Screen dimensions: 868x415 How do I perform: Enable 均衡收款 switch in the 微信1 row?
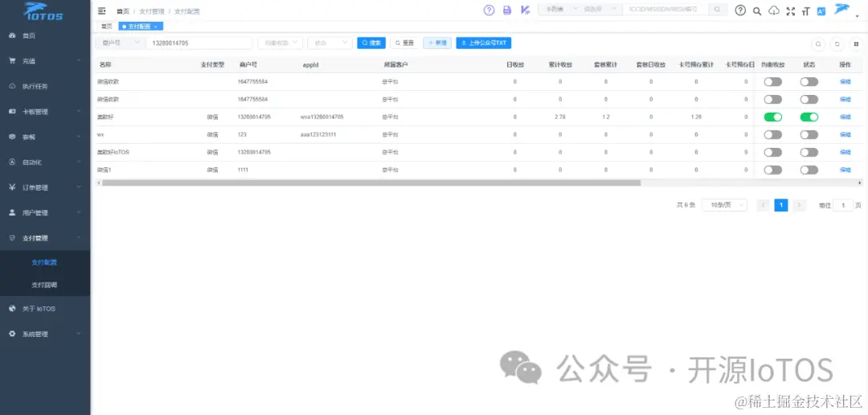pos(773,170)
